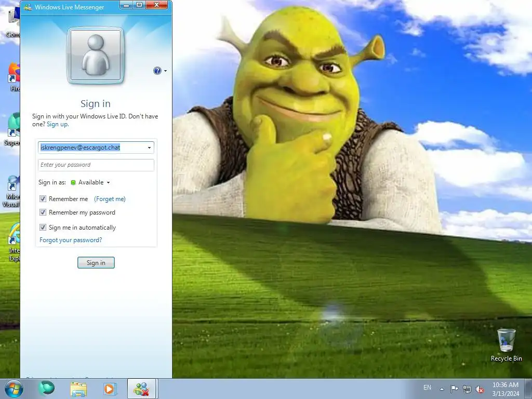
Task: Click the EN language indicator
Action: click(427, 388)
